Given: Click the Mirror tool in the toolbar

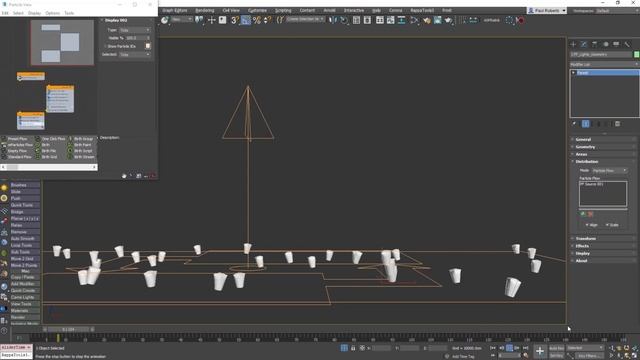Looking at the screenshot, I should click(x=333, y=20).
